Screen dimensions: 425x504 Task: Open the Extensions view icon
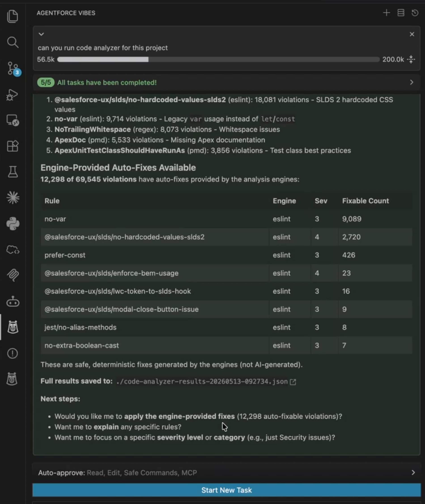coord(13,146)
